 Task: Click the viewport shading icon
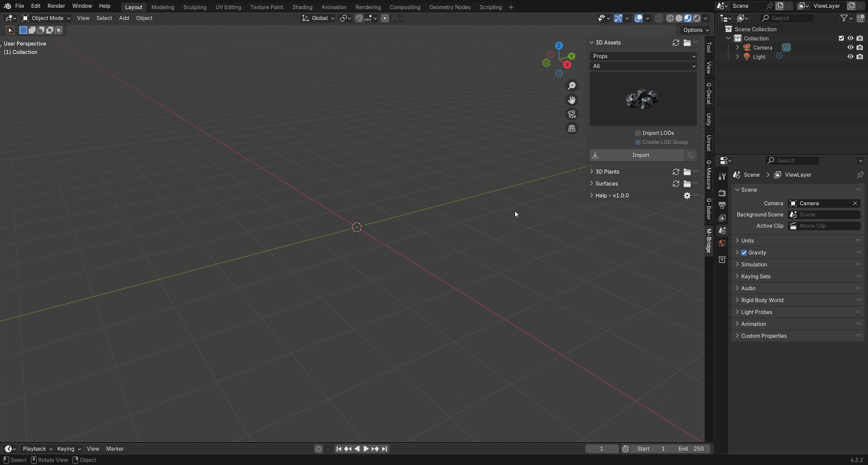[x=688, y=18]
